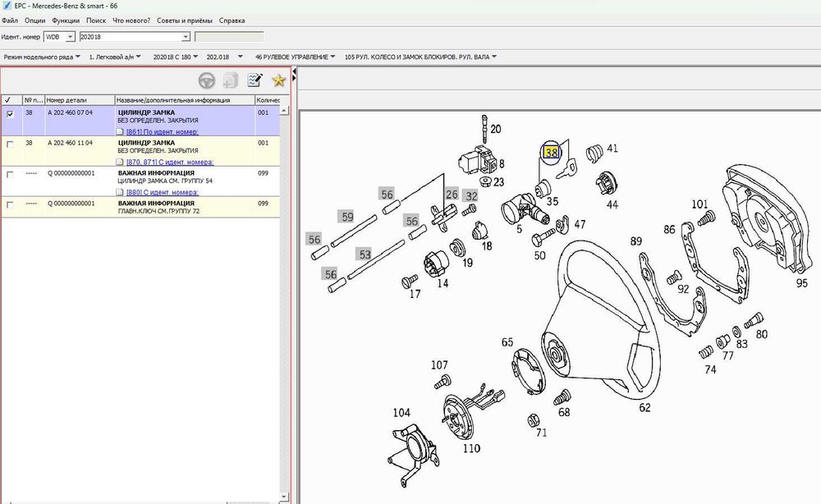Open the WDB prefix dropdown
Image resolution: width=821 pixels, height=504 pixels.
pyautogui.click(x=70, y=37)
